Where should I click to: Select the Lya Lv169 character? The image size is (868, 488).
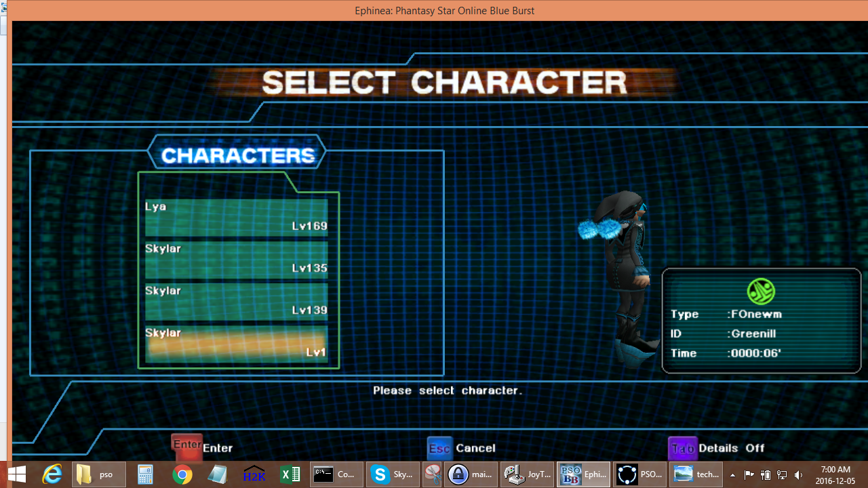click(236, 217)
